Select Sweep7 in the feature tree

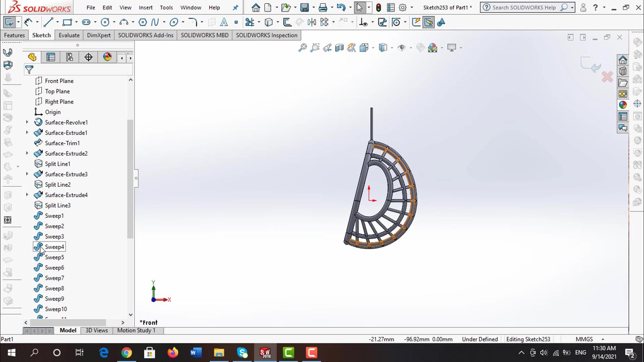(54, 278)
